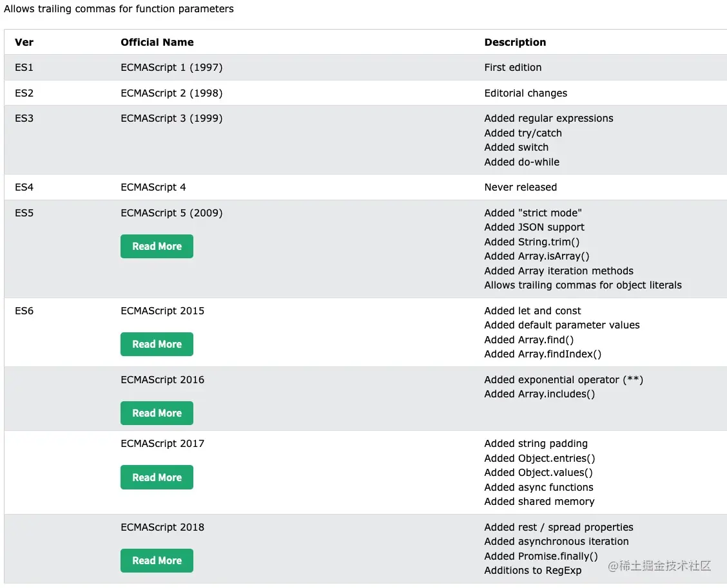This screenshot has height=588, width=727.
Task: Click 'Added async functions' line
Action: click(539, 488)
